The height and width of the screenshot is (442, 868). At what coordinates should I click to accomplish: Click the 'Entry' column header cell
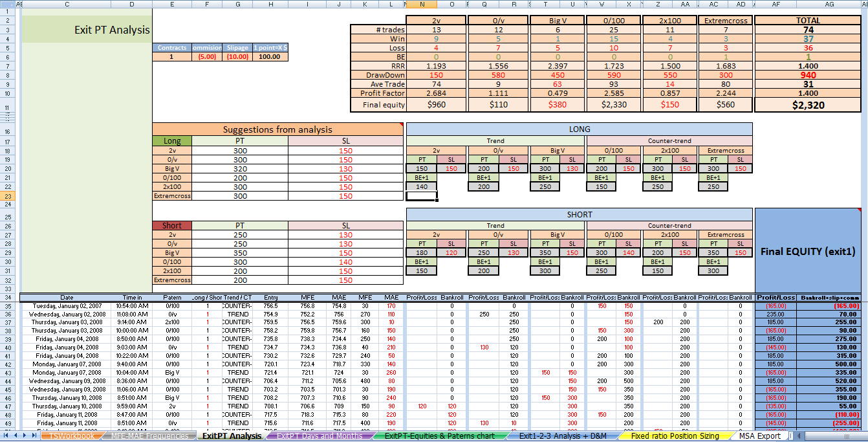click(270, 298)
